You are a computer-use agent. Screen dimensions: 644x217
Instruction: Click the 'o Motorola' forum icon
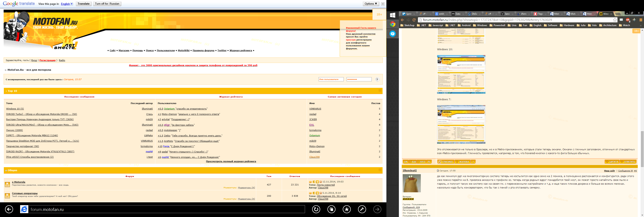tap(7, 184)
